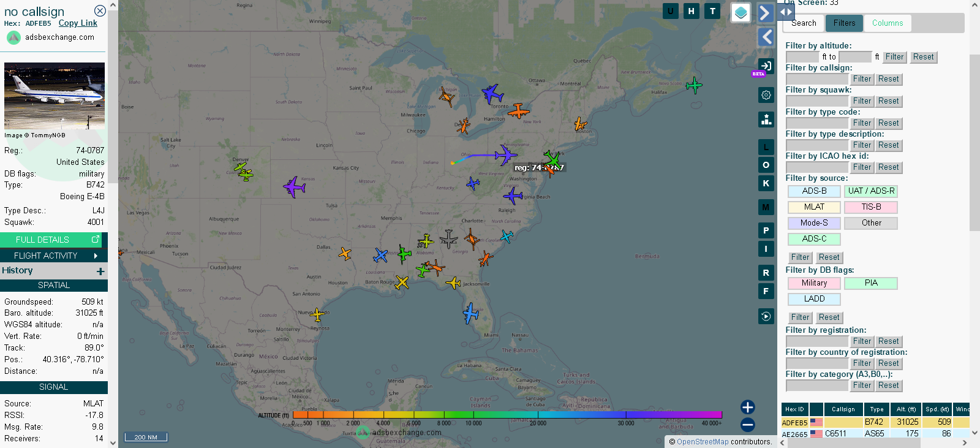Screen dimensions: 980x448
Task: Click the left-arrow sidebar collapse button
Action: click(766, 37)
